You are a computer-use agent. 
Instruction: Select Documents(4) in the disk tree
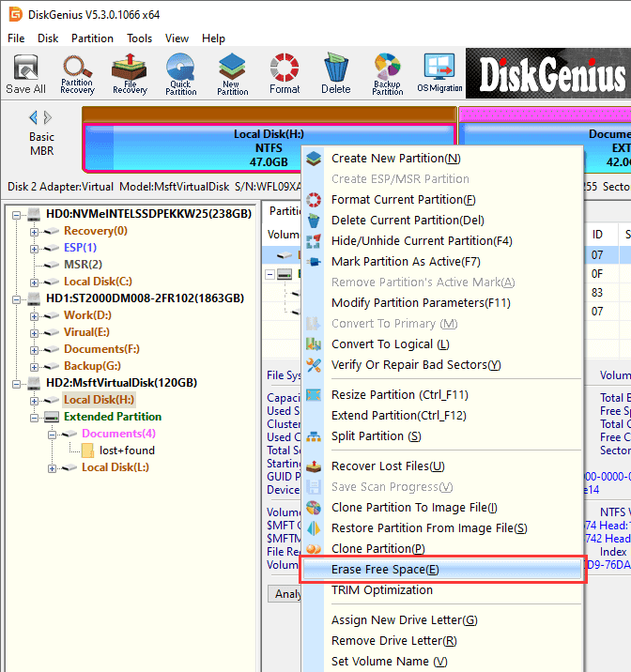click(x=118, y=434)
